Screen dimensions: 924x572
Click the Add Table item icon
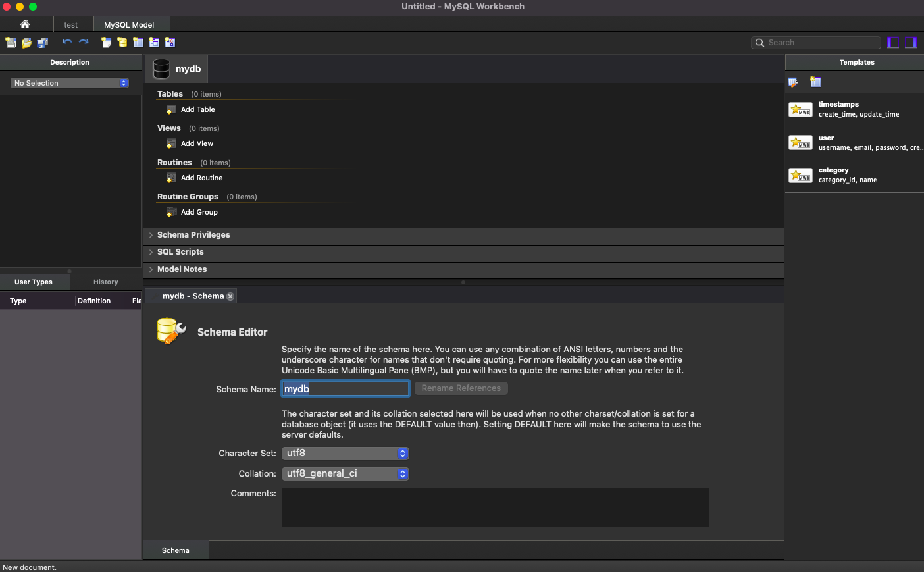[x=171, y=110]
